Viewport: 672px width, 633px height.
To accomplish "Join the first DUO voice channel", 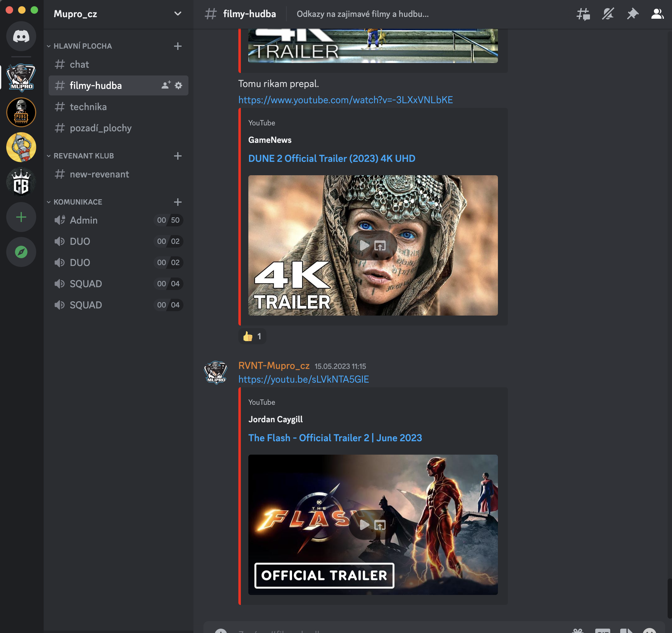I will click(x=118, y=242).
